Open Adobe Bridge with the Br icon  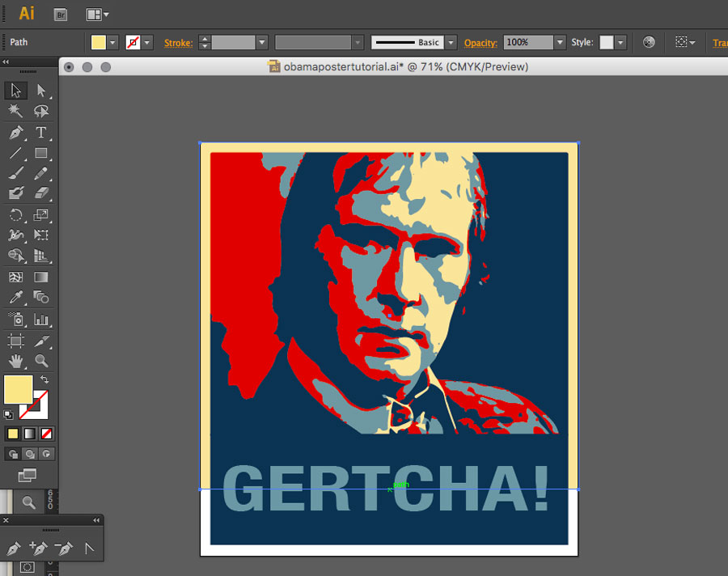tap(61, 15)
